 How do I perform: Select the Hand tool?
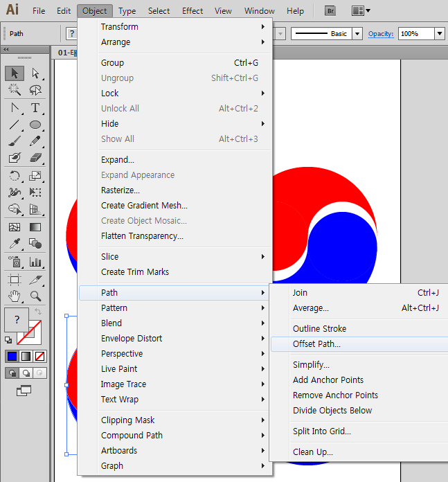tap(15, 296)
